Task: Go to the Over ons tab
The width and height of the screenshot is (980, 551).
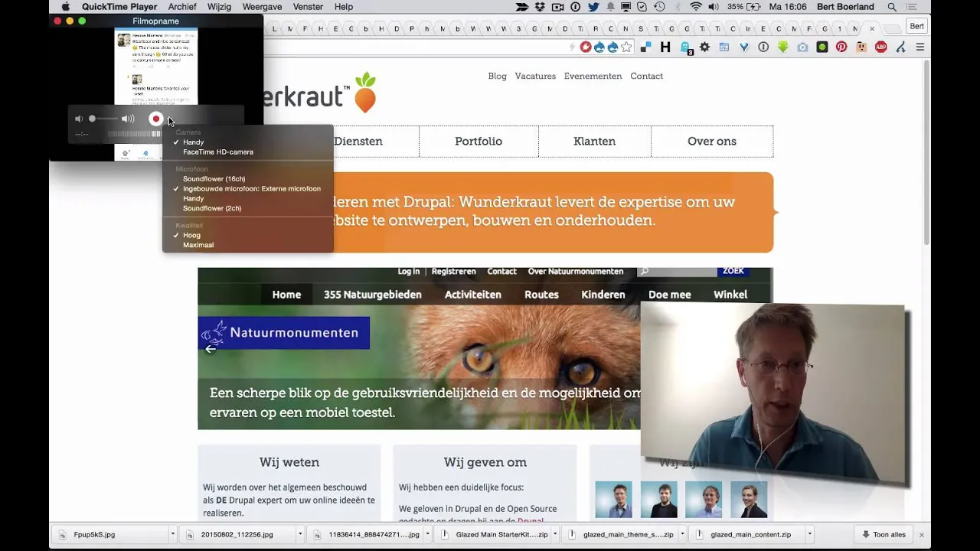Action: tap(712, 142)
